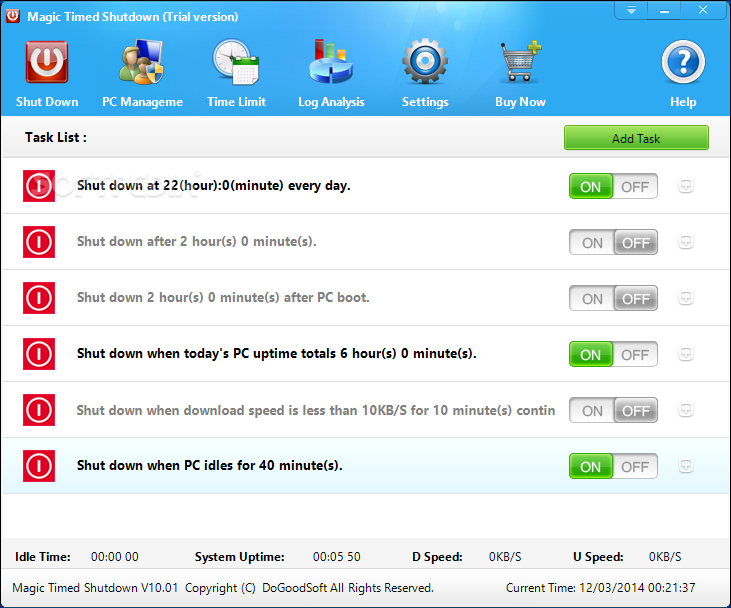The width and height of the screenshot is (731, 608).
Task: Click the Idle Time value 00:00 00
Action: [115, 557]
